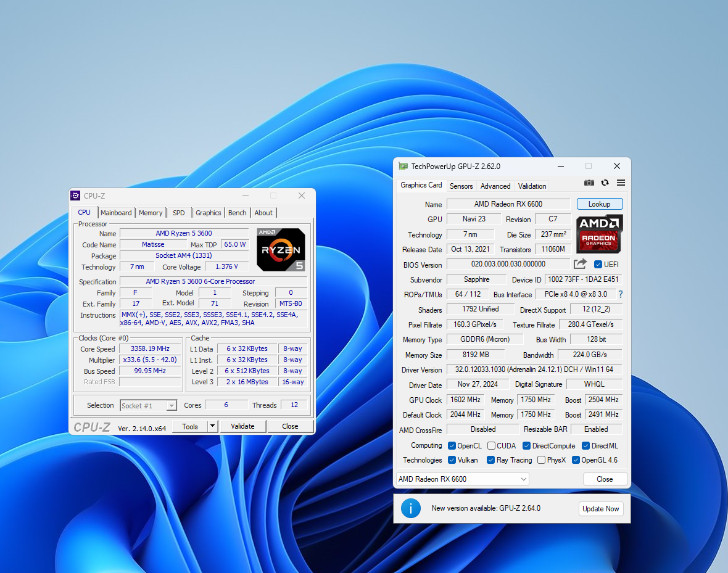Click the Core Voltage value 1.376 V
The image size is (728, 573).
(x=226, y=267)
